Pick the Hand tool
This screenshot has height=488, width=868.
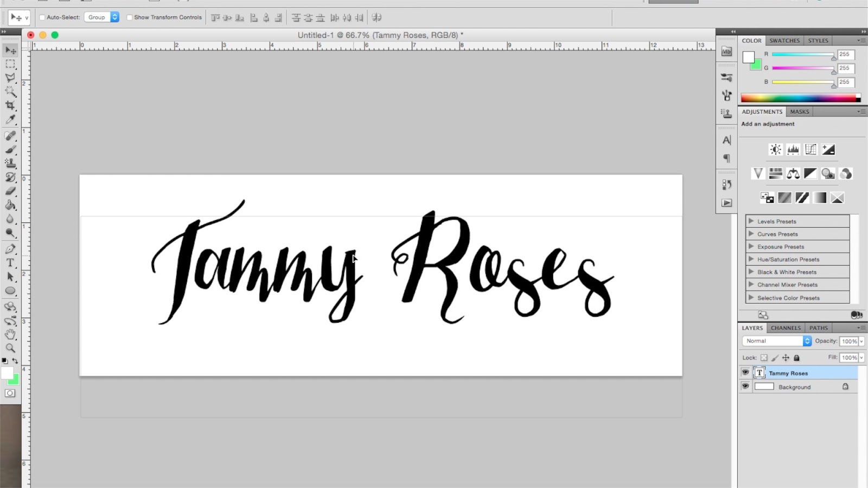10,334
